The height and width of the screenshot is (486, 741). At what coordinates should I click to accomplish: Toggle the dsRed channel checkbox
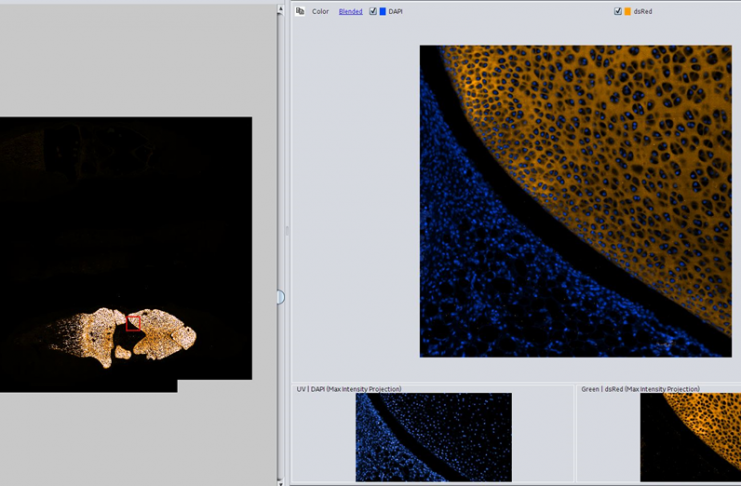click(618, 12)
